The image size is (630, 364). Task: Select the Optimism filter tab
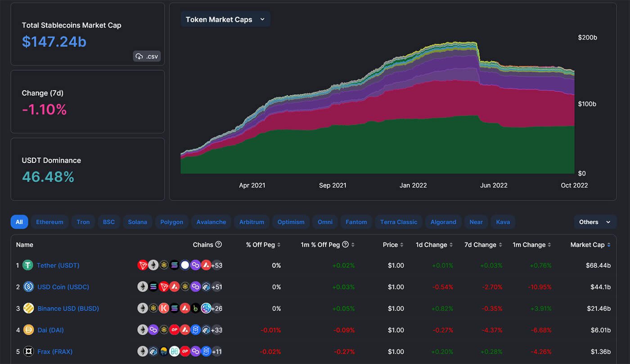pyautogui.click(x=291, y=222)
